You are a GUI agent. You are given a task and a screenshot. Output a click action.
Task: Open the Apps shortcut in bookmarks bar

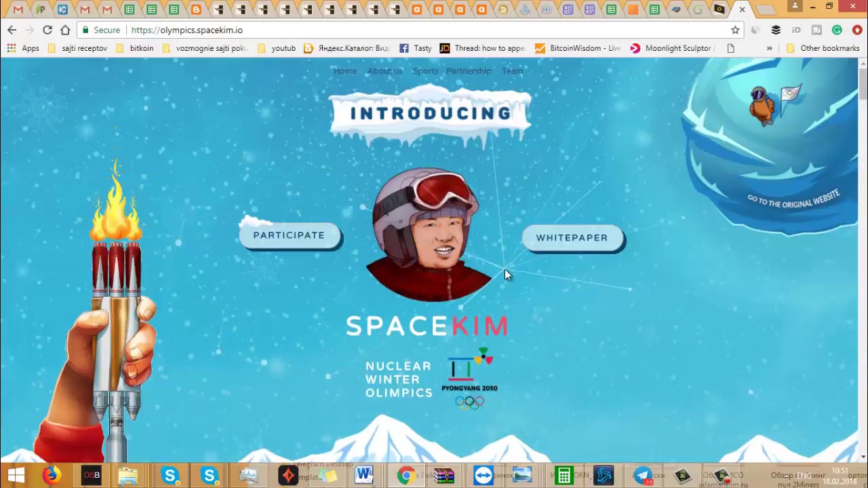point(23,48)
